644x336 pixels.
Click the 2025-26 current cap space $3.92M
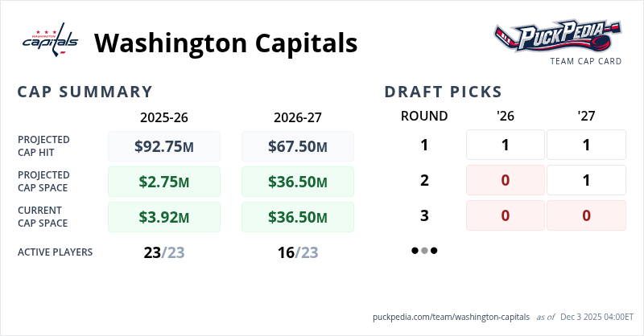click(x=164, y=216)
